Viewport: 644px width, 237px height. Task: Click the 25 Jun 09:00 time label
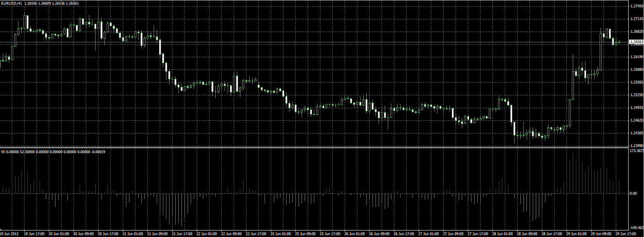[305, 234]
